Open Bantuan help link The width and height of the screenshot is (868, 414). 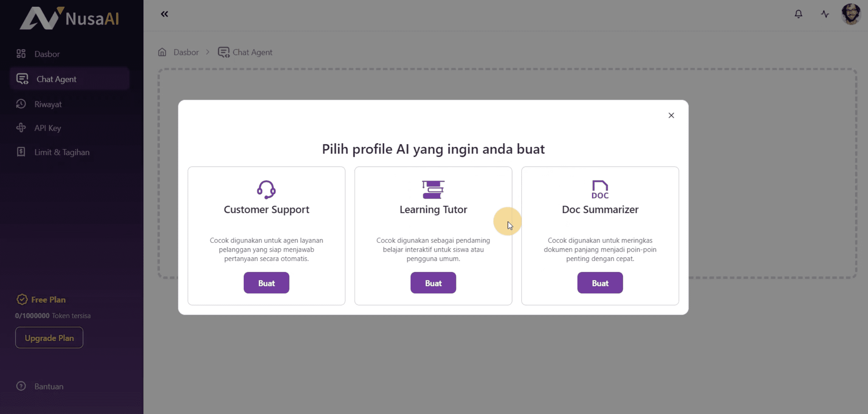(x=49, y=386)
